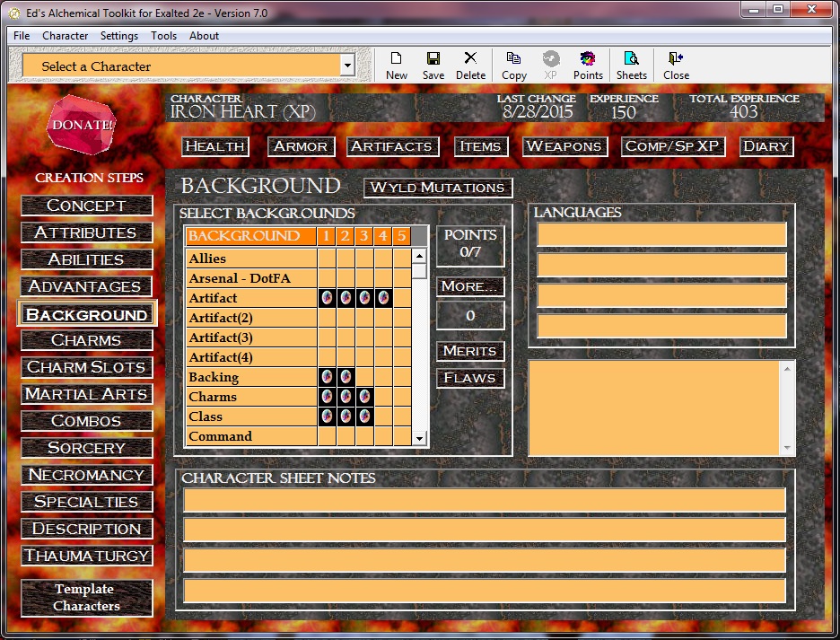Click the Close toolbar icon

pos(676,66)
